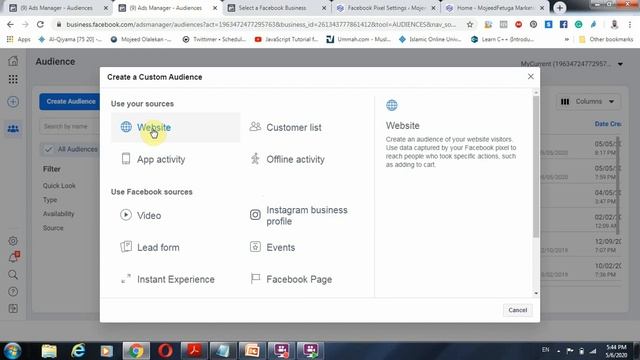Open Adobe Acrobat from taskbar
Image resolution: width=640 pixels, height=360 pixels.
(194, 351)
